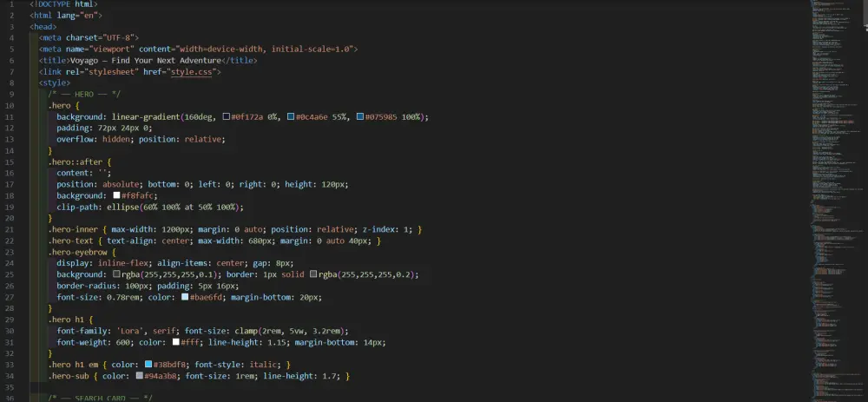Open the #38bdf8 color swatch
This screenshot has width=868, height=402.
[x=149, y=365]
